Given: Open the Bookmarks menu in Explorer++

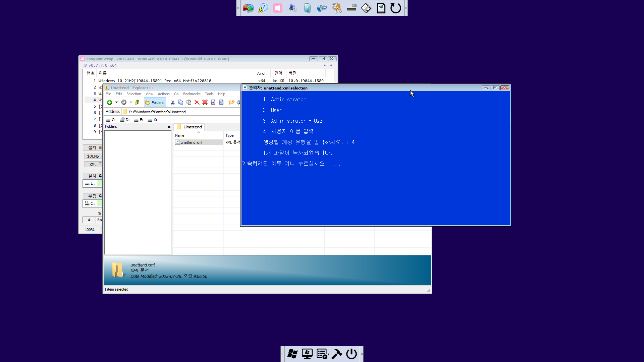Looking at the screenshot, I should tap(192, 94).
